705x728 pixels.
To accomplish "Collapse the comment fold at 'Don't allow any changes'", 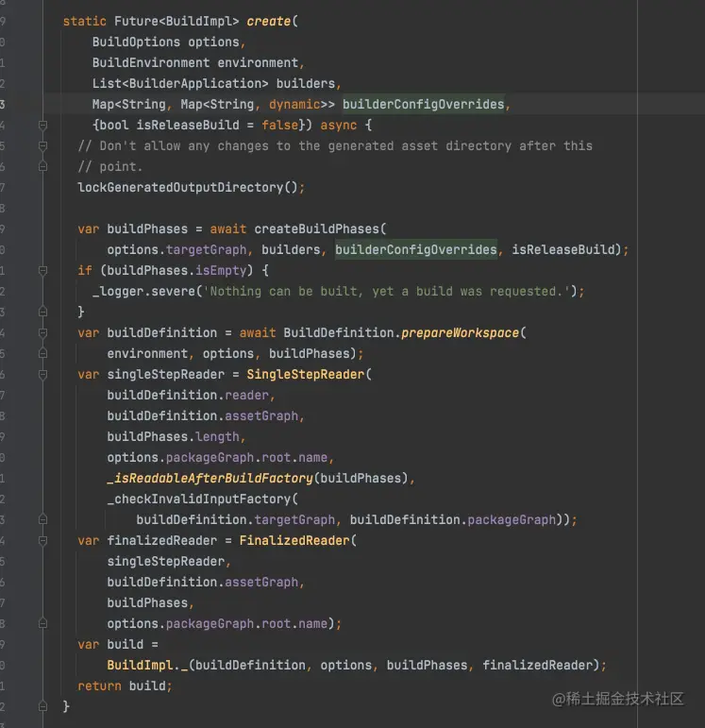I will click(42, 145).
